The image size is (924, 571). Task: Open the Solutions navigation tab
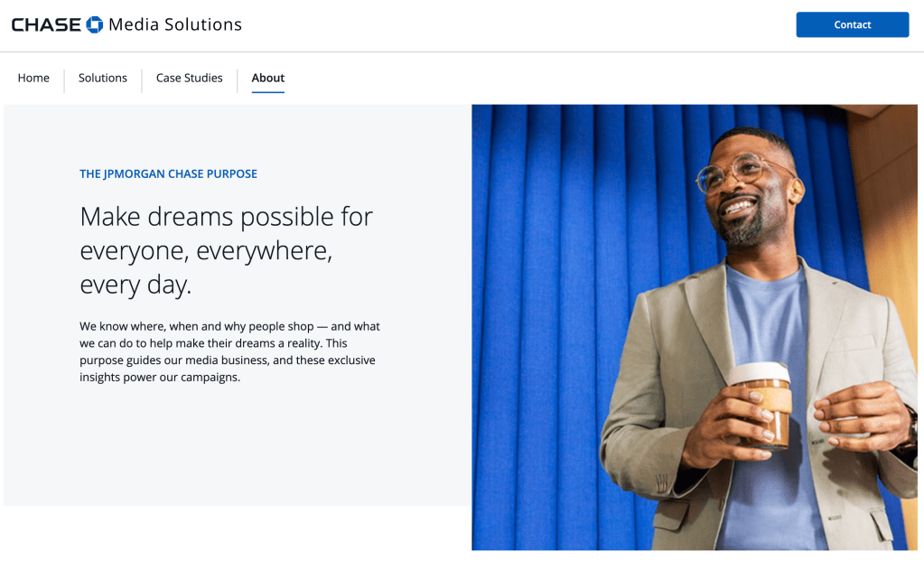point(103,78)
